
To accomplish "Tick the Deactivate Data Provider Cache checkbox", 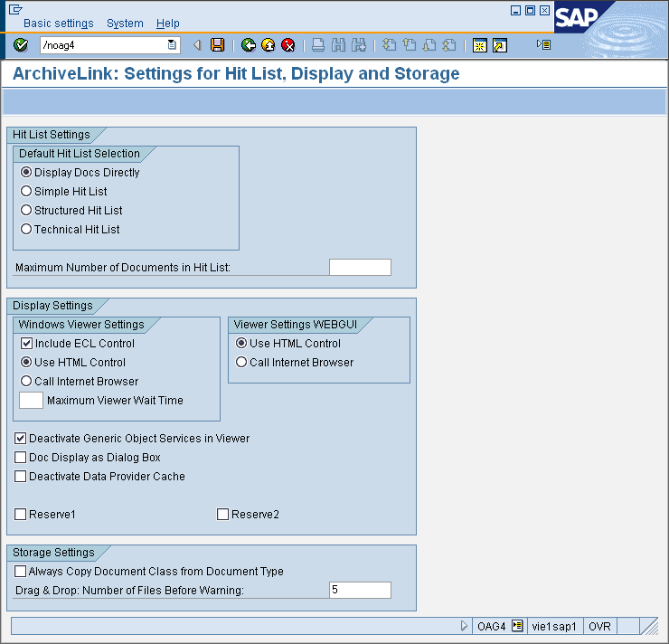I will [21, 477].
